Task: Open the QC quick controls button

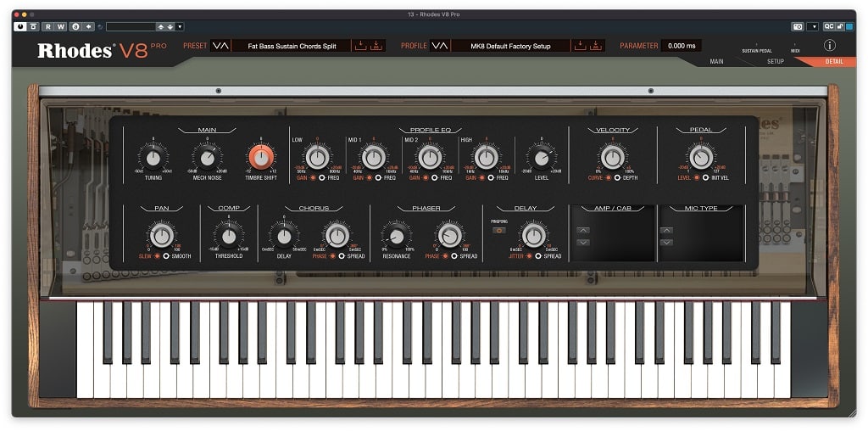Action: 828,26
